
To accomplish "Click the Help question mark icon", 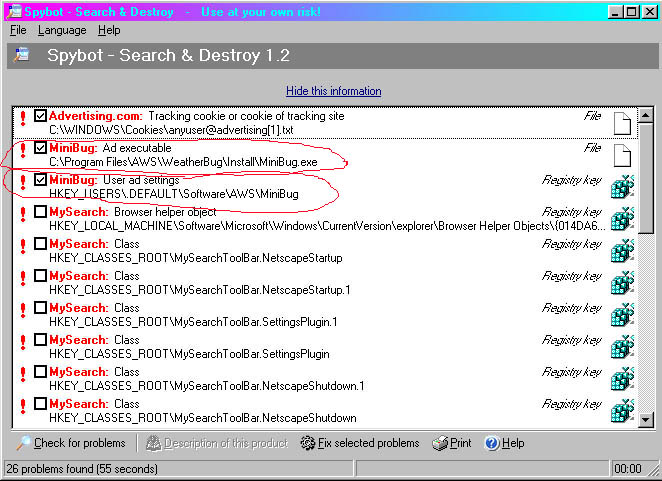I will pos(491,443).
